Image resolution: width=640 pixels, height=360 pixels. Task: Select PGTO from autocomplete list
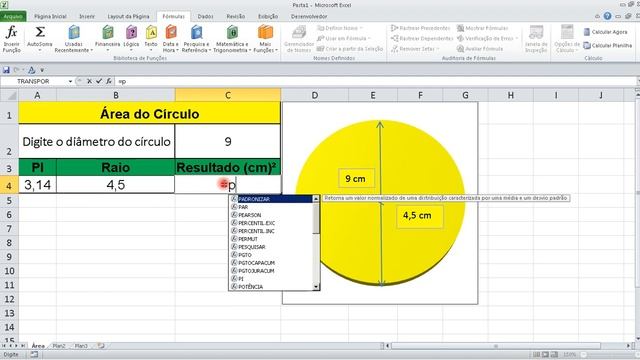click(x=271, y=255)
